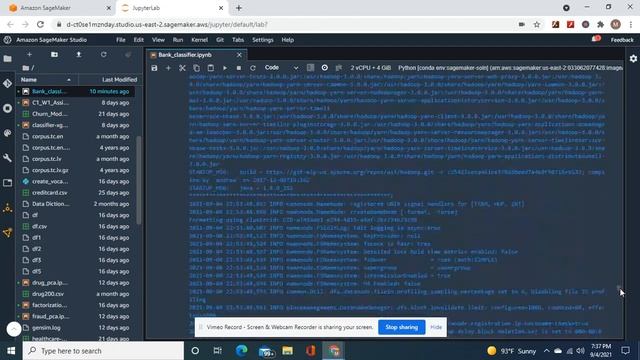Open the SageMaker JumpStart sidebar icon
The width and height of the screenshot is (640, 360).
pos(7,233)
